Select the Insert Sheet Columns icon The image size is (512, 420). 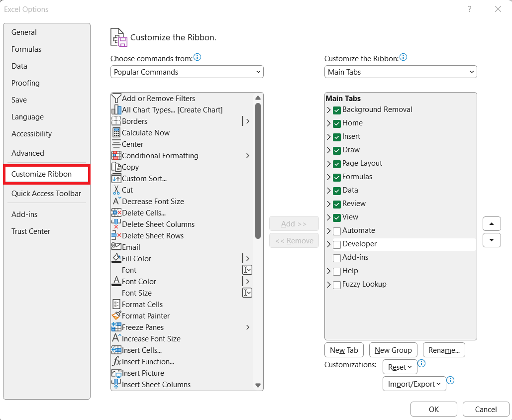click(116, 384)
